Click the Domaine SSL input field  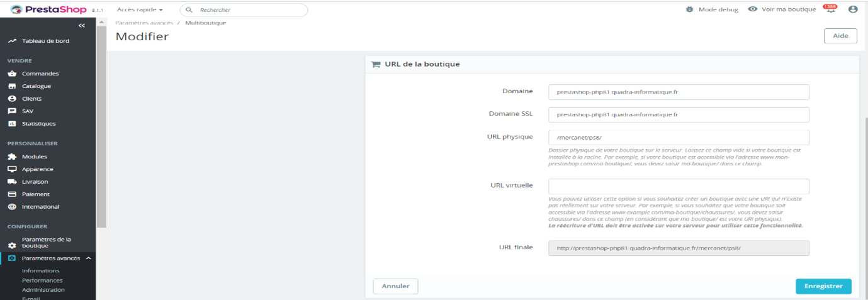679,114
